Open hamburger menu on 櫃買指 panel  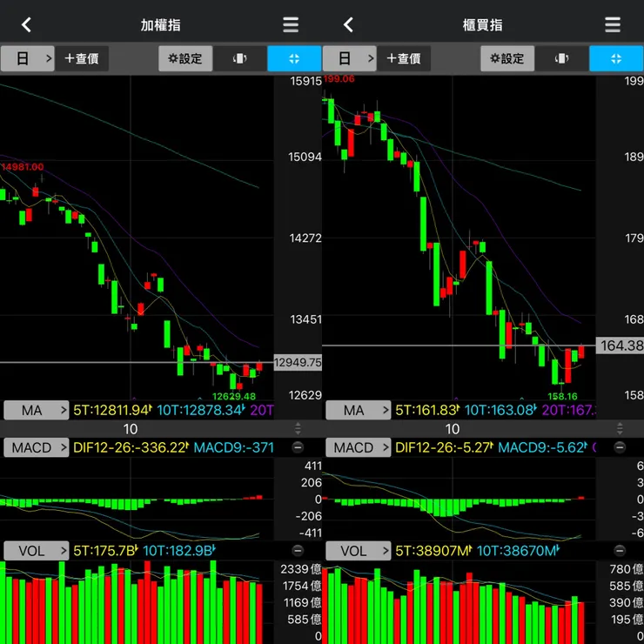613,25
